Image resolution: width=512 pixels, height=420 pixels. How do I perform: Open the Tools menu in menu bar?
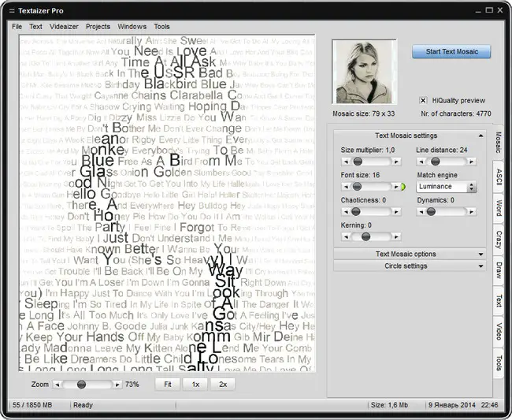tap(161, 27)
